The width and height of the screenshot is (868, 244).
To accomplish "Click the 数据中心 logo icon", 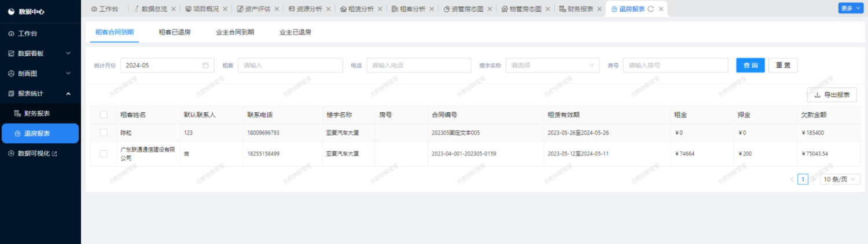I will click(12, 12).
